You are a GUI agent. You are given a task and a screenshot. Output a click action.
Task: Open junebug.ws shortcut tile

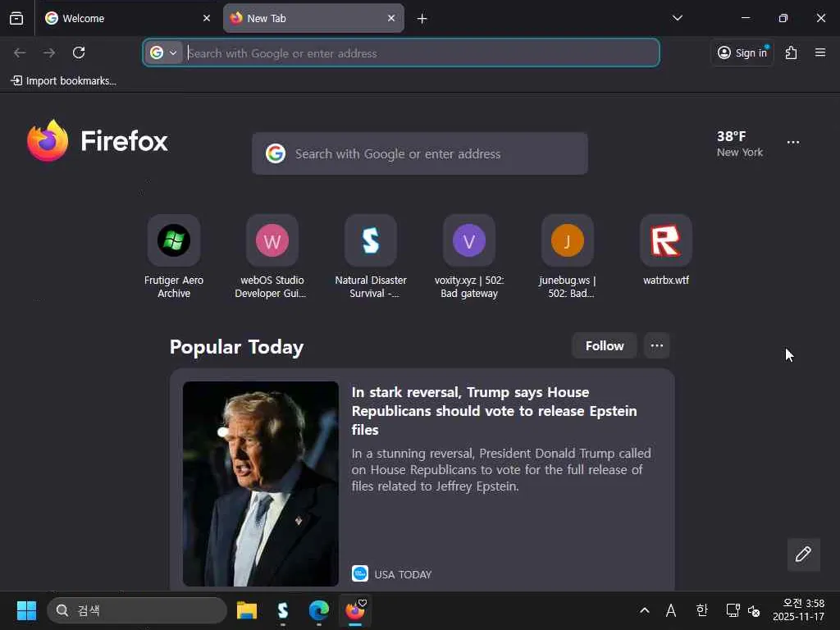[568, 257]
